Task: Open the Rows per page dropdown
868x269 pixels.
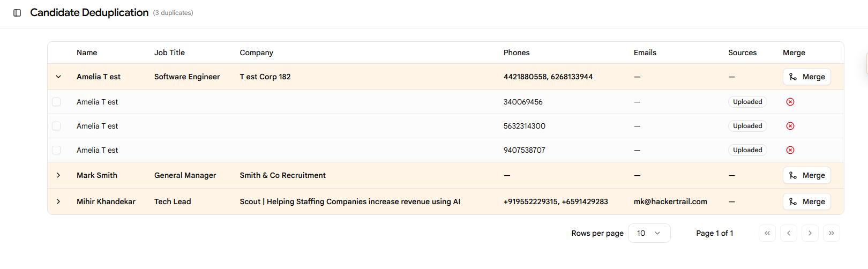Action: coord(649,233)
